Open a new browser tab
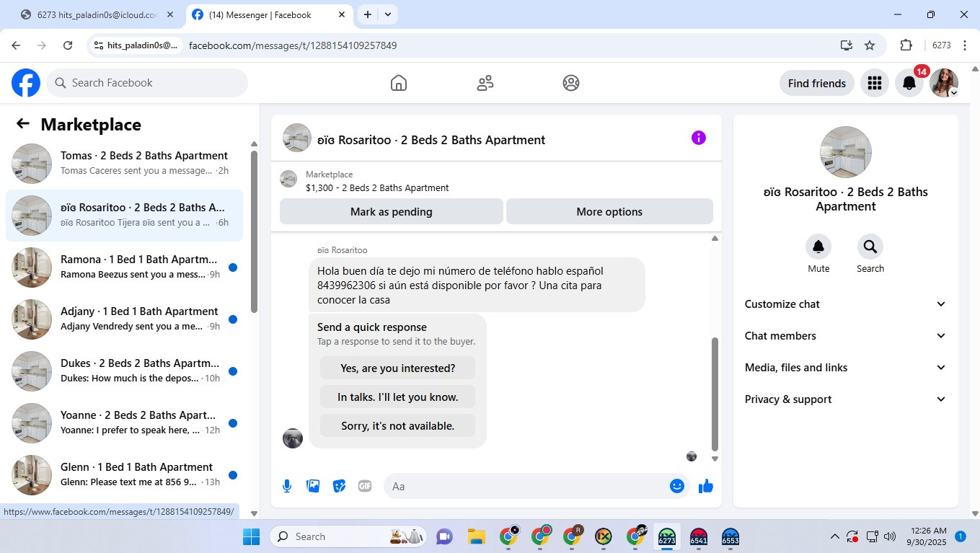This screenshot has height=553, width=980. pos(368,14)
